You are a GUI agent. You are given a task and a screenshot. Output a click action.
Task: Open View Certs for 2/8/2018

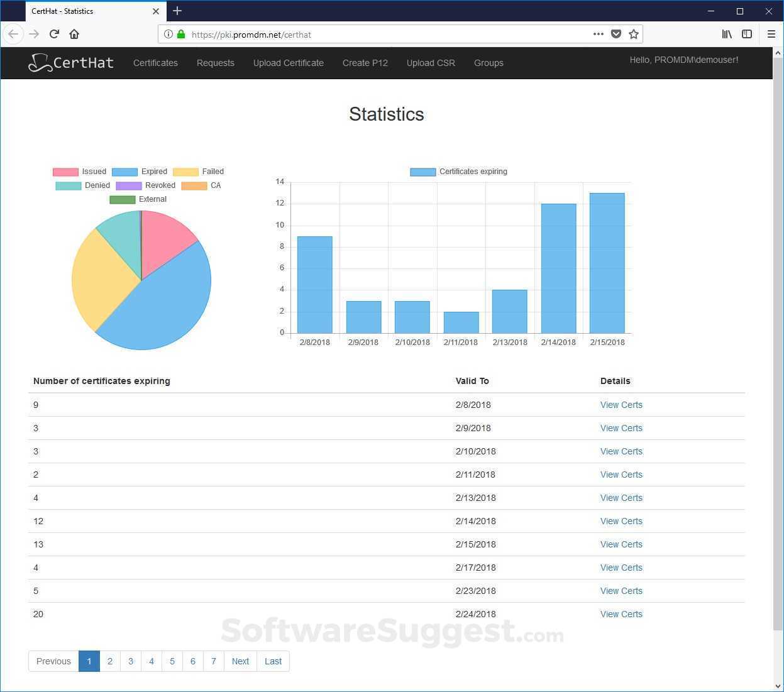point(621,405)
